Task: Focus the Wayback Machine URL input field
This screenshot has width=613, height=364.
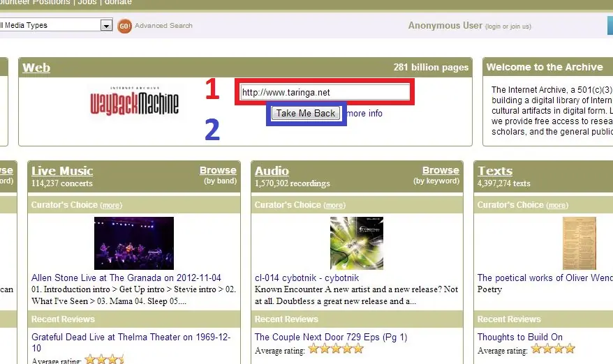Action: click(325, 93)
